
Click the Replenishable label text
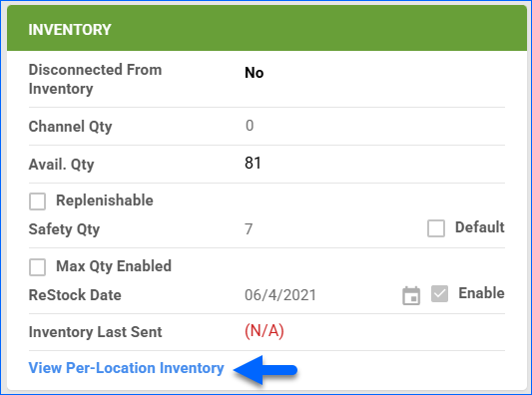click(105, 200)
